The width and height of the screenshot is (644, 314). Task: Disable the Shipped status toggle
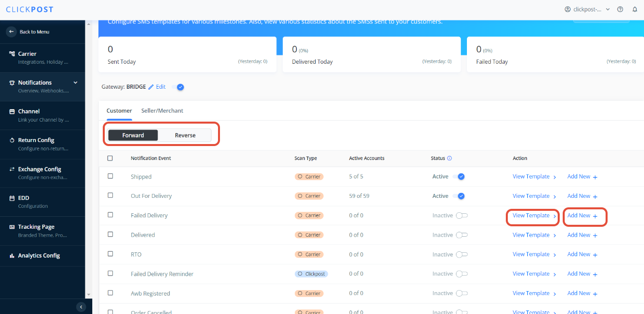coord(459,176)
